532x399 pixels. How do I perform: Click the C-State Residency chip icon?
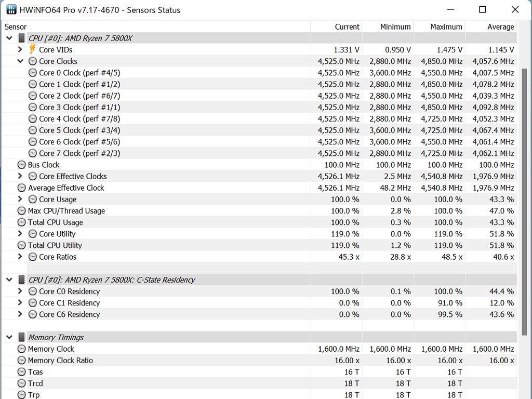21,280
